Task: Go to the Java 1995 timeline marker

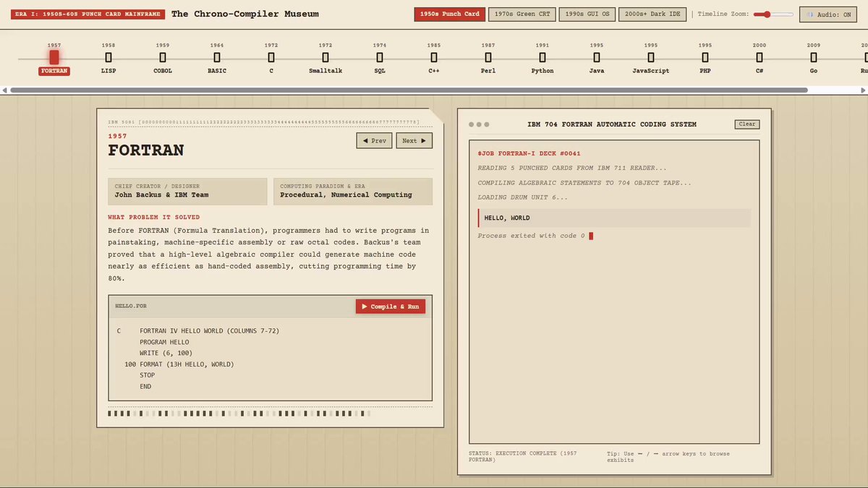Action: (597, 59)
